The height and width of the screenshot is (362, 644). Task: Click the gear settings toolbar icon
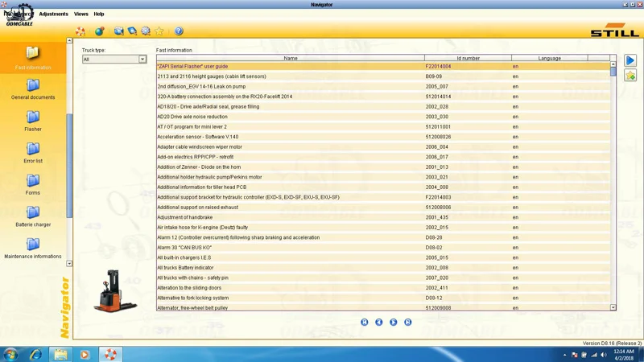coord(146,31)
